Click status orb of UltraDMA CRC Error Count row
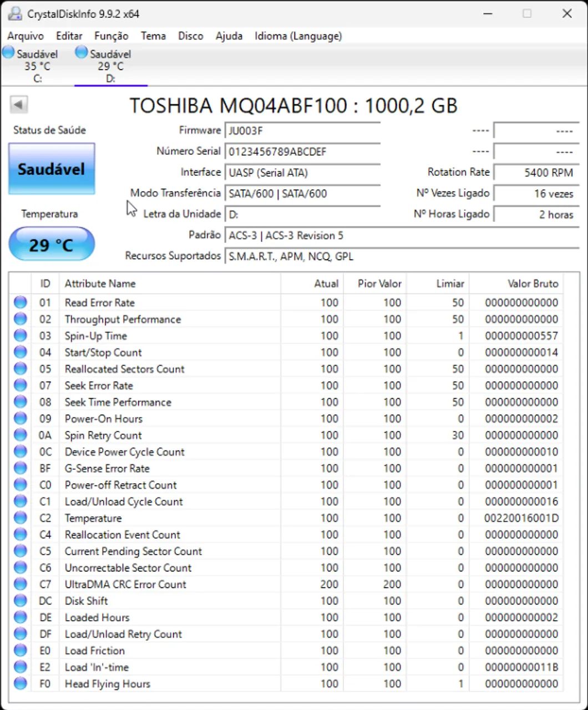Screen dimensions: 588x710 [21, 584]
